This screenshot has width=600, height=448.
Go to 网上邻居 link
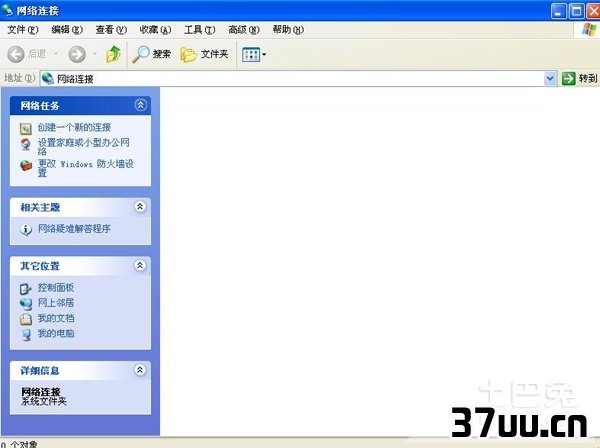(56, 303)
